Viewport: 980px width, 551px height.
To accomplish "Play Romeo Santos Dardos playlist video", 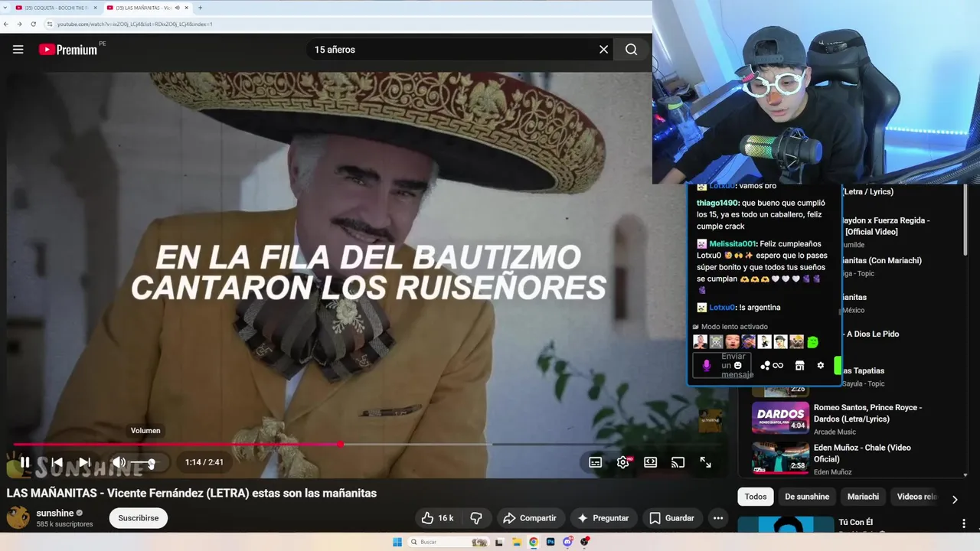I will click(780, 418).
